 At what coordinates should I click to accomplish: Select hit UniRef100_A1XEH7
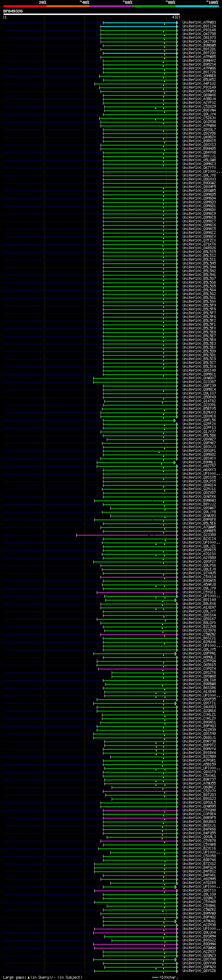coord(199,608)
